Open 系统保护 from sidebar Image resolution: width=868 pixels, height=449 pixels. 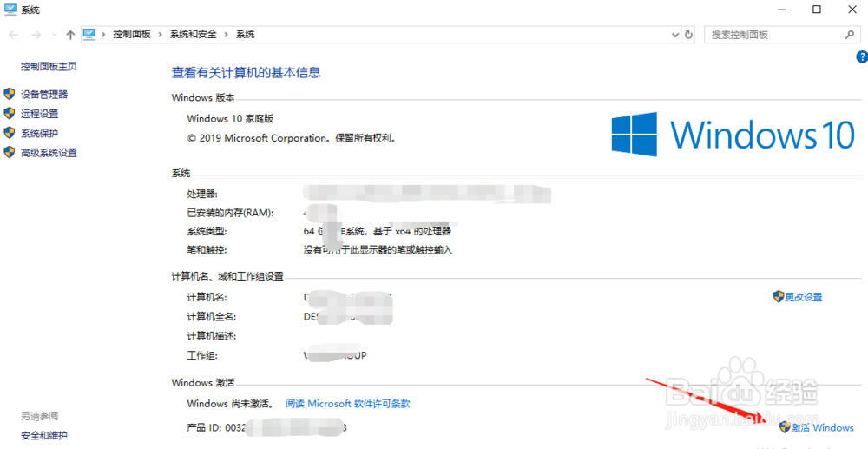[39, 133]
